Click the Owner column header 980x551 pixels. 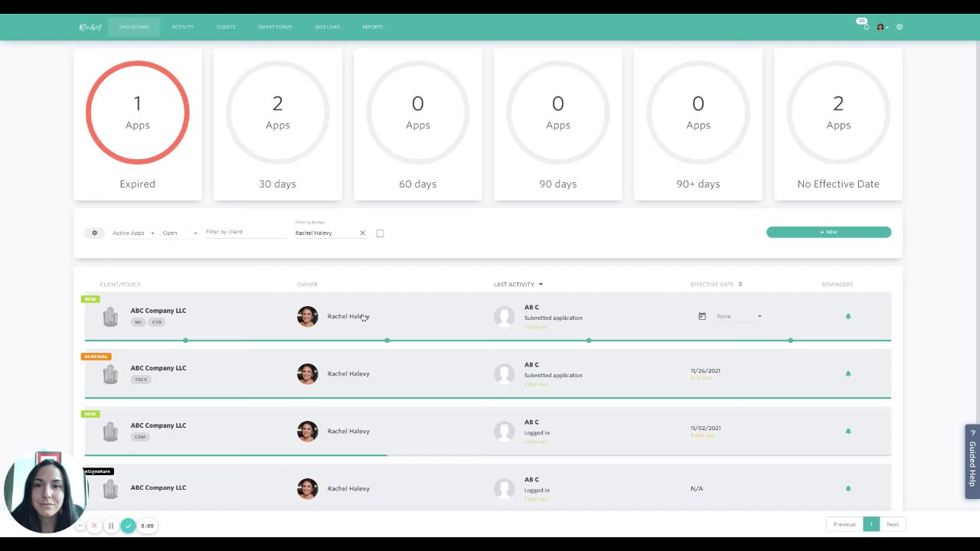(x=307, y=285)
